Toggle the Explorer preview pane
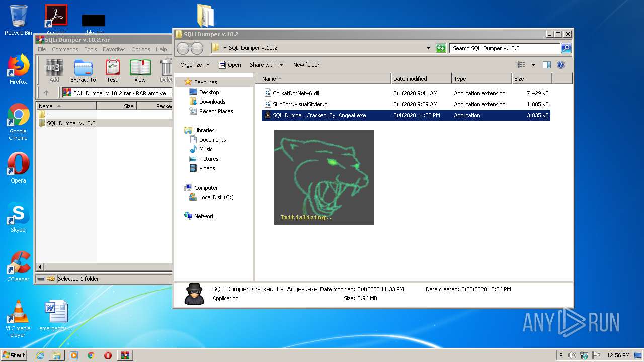Viewport: 644px width, 362px height. click(x=547, y=65)
